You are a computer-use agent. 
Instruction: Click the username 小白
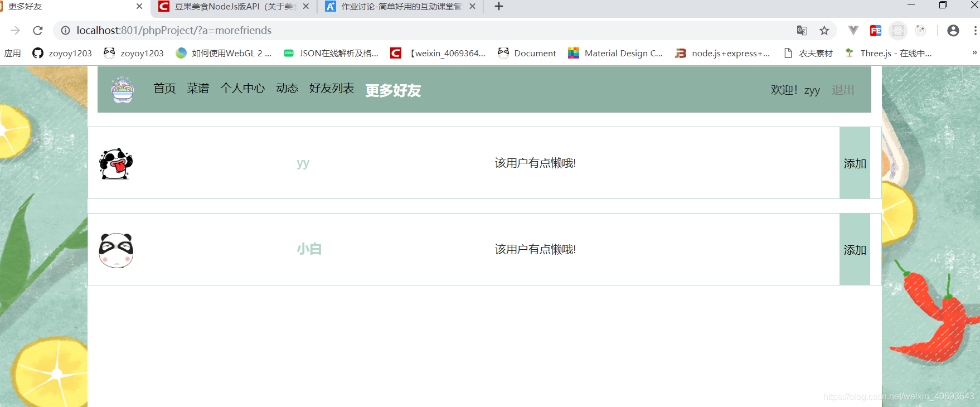click(x=309, y=249)
